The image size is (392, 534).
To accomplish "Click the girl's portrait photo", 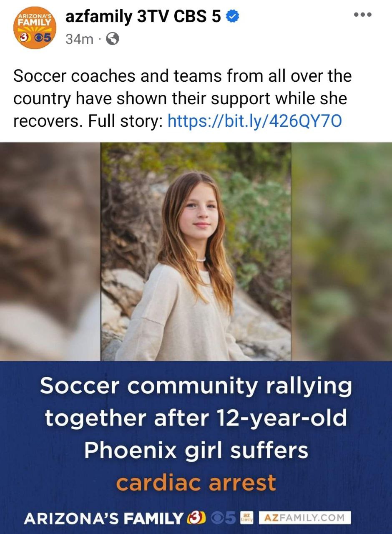I will click(x=196, y=252).
